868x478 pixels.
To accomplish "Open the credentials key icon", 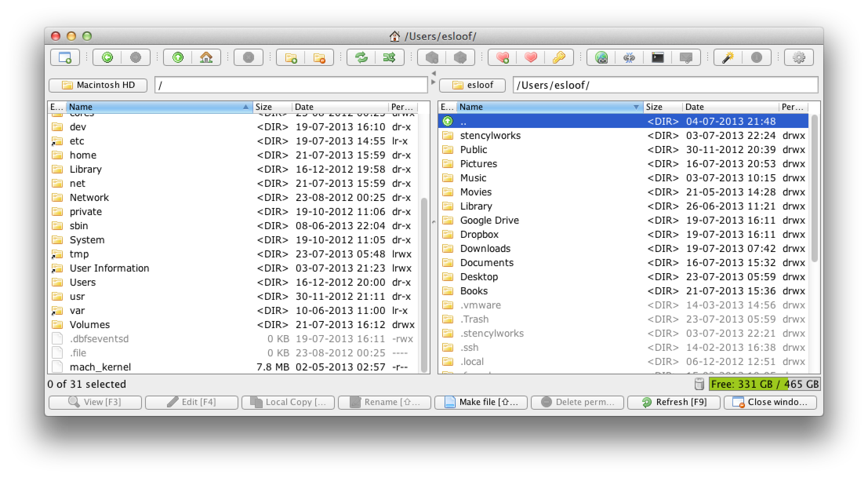I will tap(559, 58).
